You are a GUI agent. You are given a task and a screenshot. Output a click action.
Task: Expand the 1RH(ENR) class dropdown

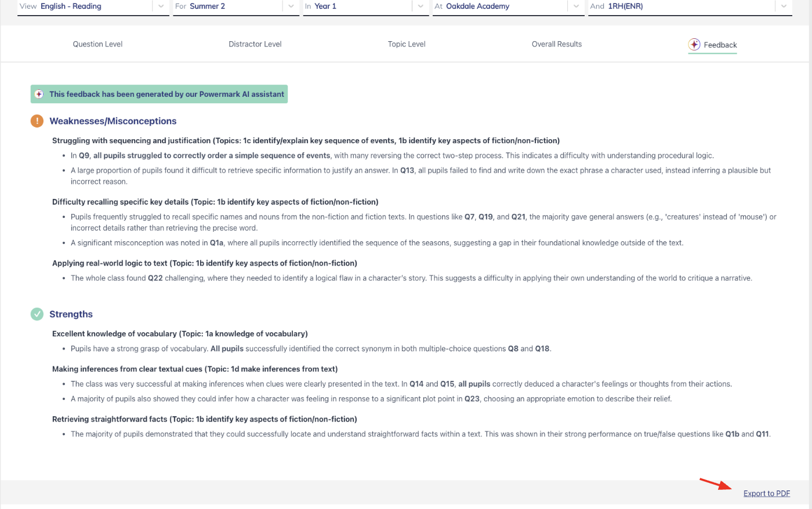[x=783, y=6]
